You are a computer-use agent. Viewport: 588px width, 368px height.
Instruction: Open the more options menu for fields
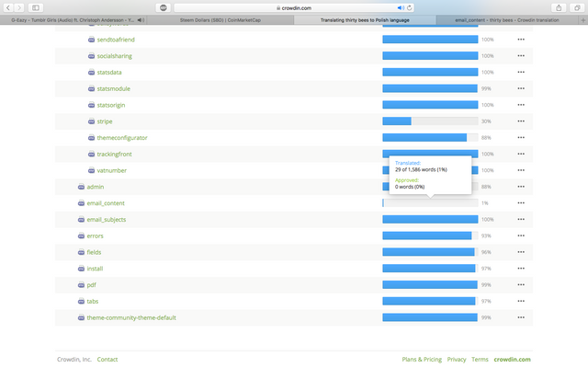click(x=521, y=252)
